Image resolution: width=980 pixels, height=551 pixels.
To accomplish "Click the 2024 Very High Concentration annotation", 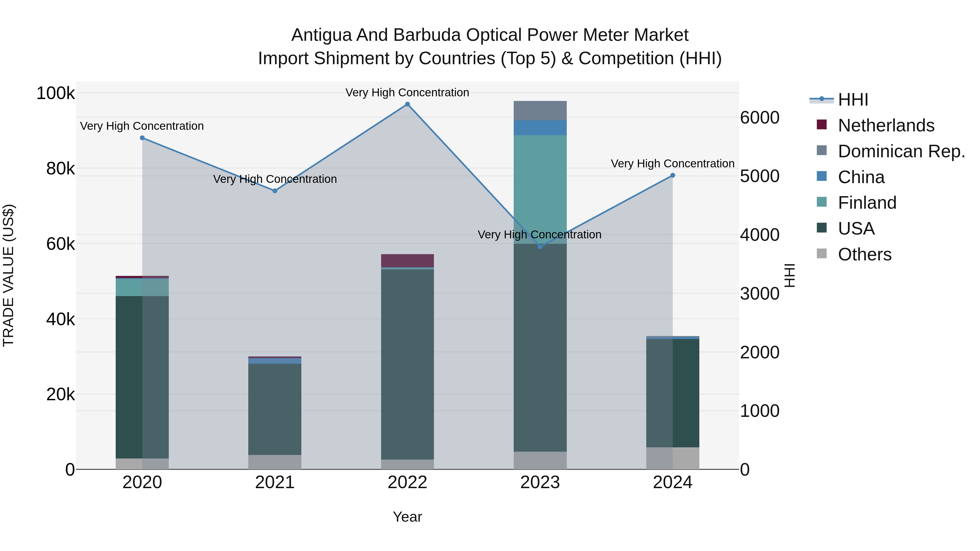I will 673,164.
